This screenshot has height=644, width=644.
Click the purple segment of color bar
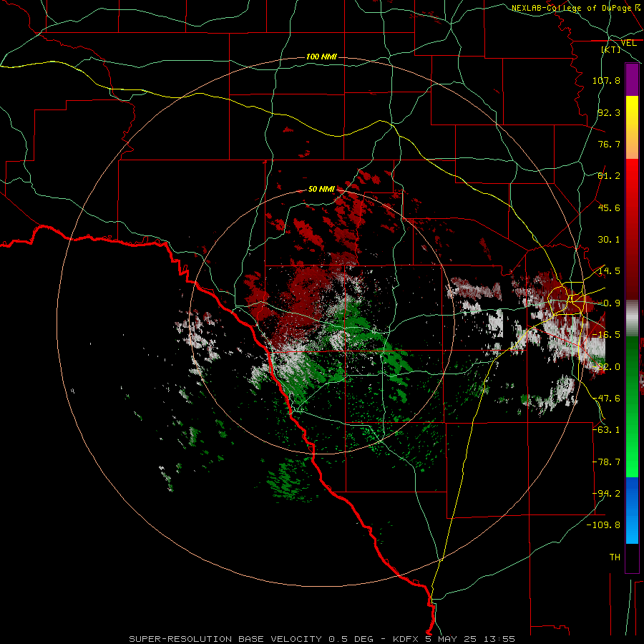(632, 79)
